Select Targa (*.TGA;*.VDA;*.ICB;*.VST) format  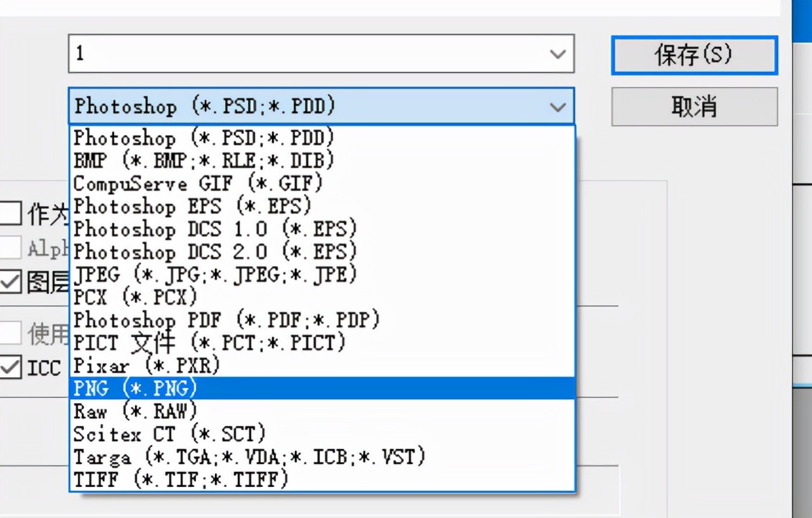(322, 456)
